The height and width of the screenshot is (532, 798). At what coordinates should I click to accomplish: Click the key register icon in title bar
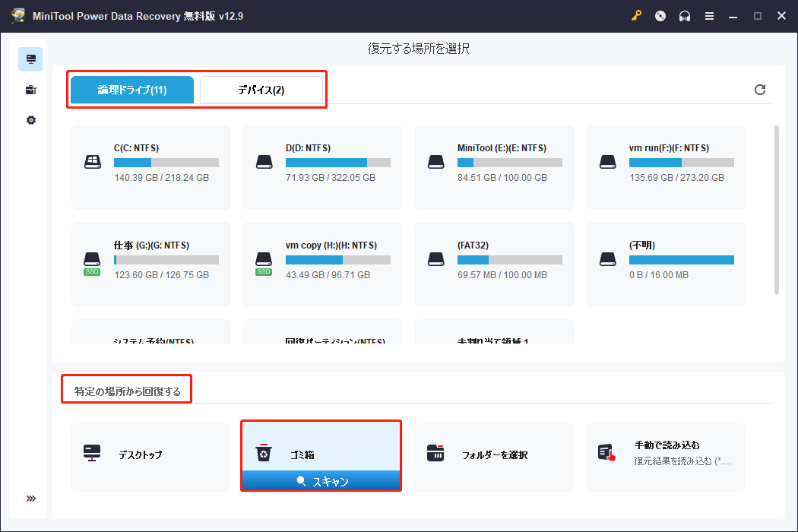pos(636,16)
